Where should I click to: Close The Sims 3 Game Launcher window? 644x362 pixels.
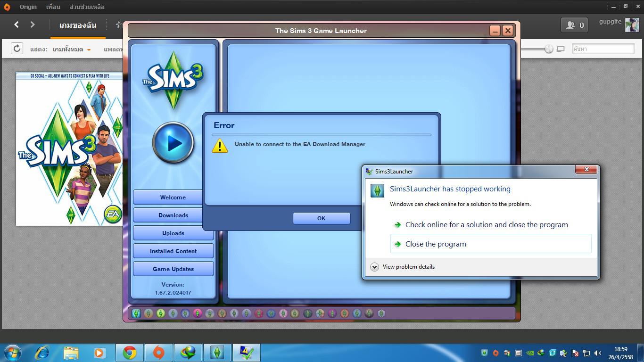click(508, 31)
